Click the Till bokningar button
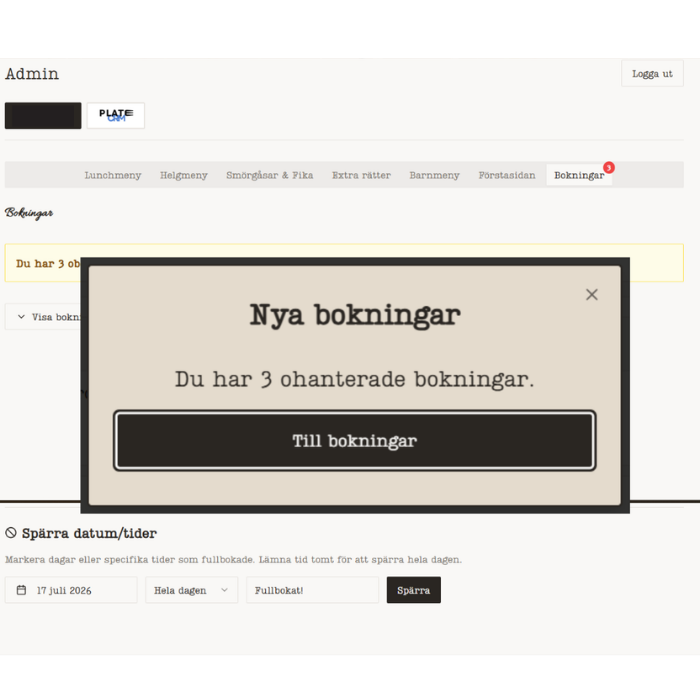 pyautogui.click(x=354, y=441)
